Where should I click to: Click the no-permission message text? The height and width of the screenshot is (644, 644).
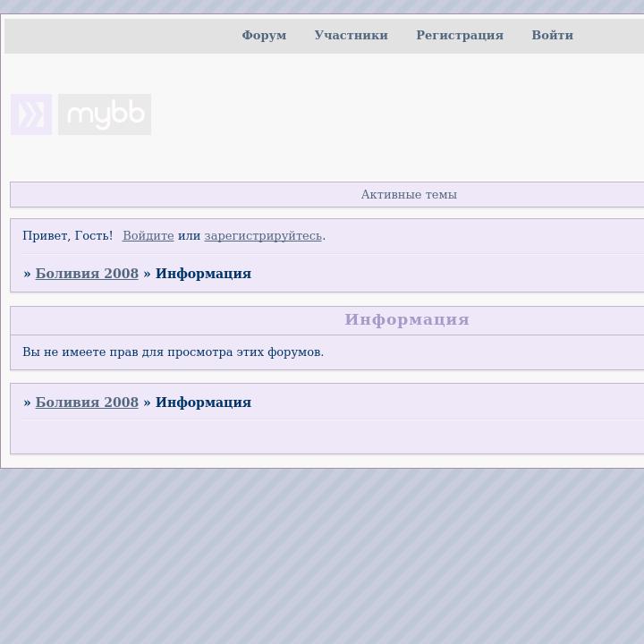[173, 352]
